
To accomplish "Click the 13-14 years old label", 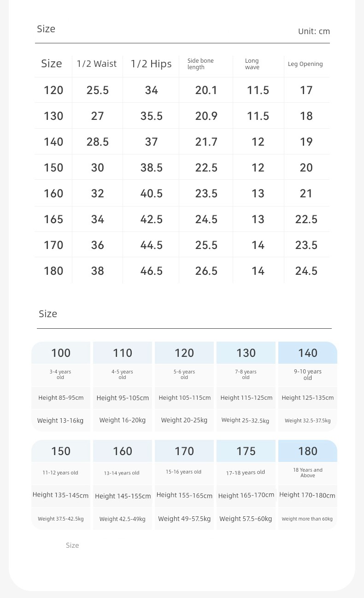I will tap(122, 473).
